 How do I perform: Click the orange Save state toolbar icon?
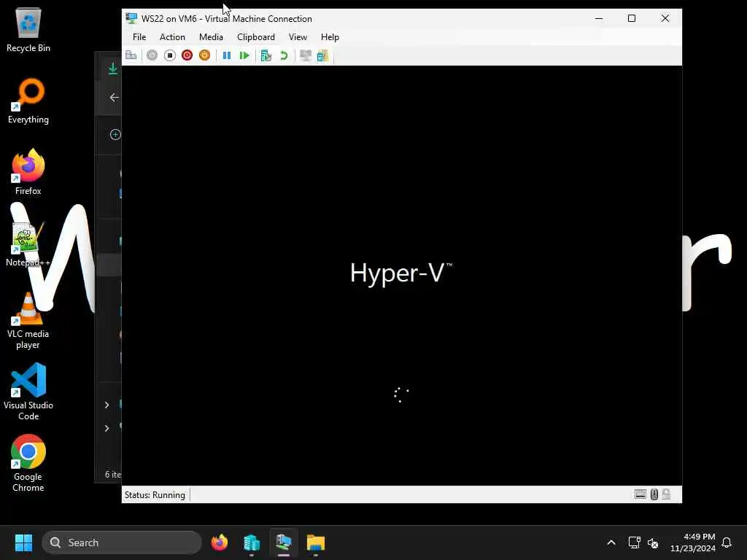pyautogui.click(x=204, y=55)
